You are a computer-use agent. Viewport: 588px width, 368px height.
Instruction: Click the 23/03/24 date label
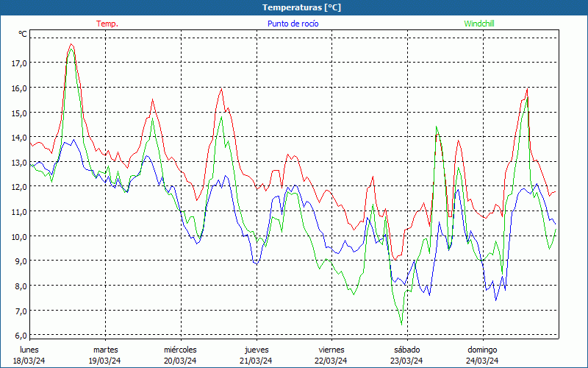406,361
